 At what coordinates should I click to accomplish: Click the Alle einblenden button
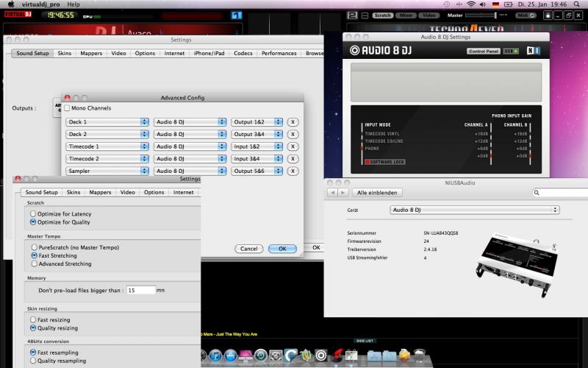[377, 193]
